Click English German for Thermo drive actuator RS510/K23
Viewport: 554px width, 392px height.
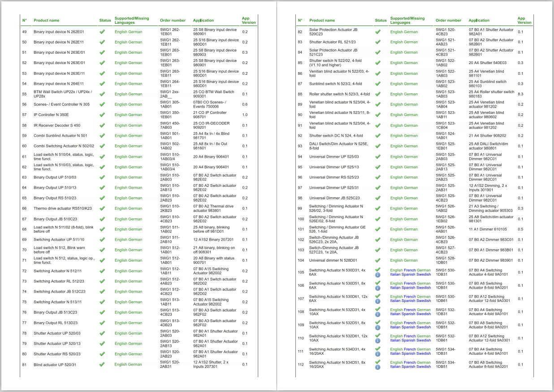click(x=128, y=209)
